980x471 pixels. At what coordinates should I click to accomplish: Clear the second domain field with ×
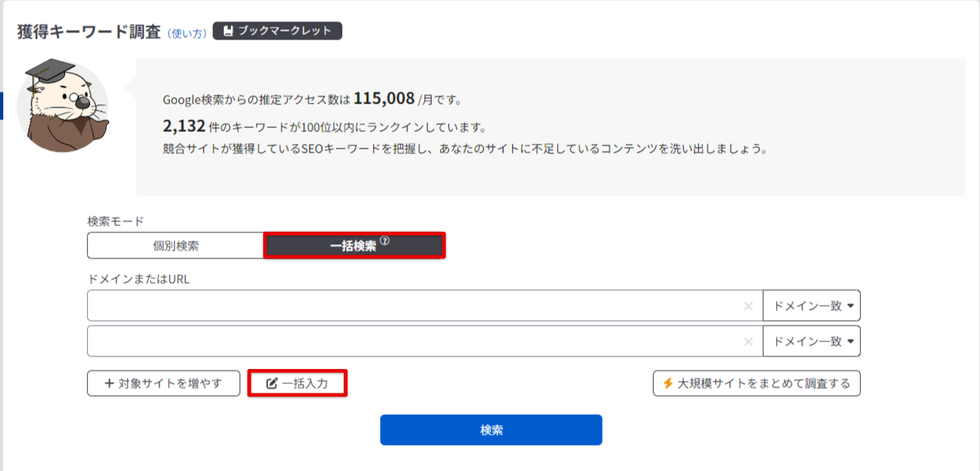(x=748, y=342)
